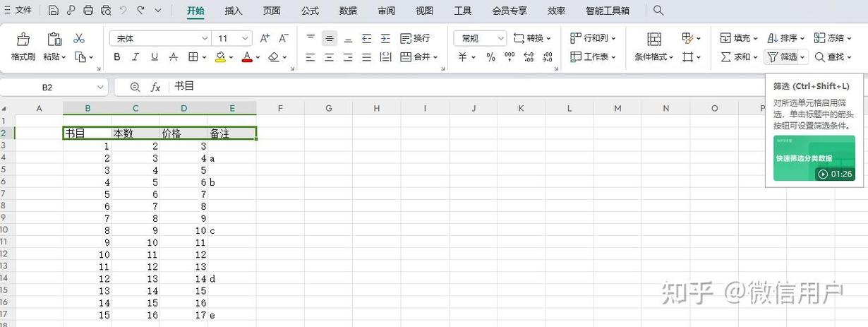This screenshot has height=327, width=868.
Task: Apply yellow fill color bucket
Action: 220,57
